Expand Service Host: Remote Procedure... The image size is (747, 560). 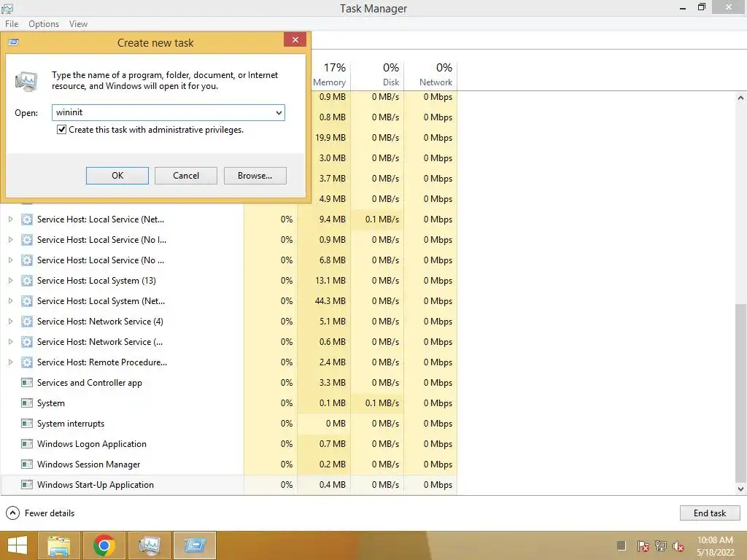point(10,362)
